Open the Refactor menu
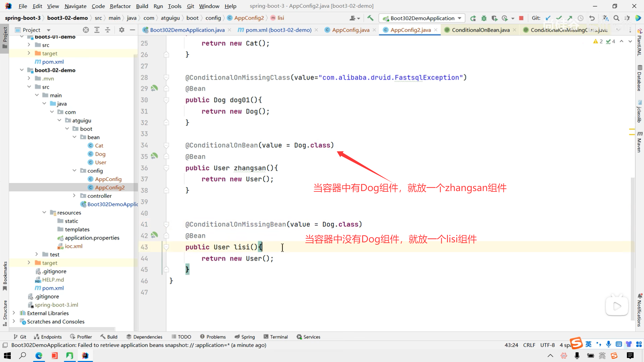644x362 pixels. pyautogui.click(x=120, y=6)
